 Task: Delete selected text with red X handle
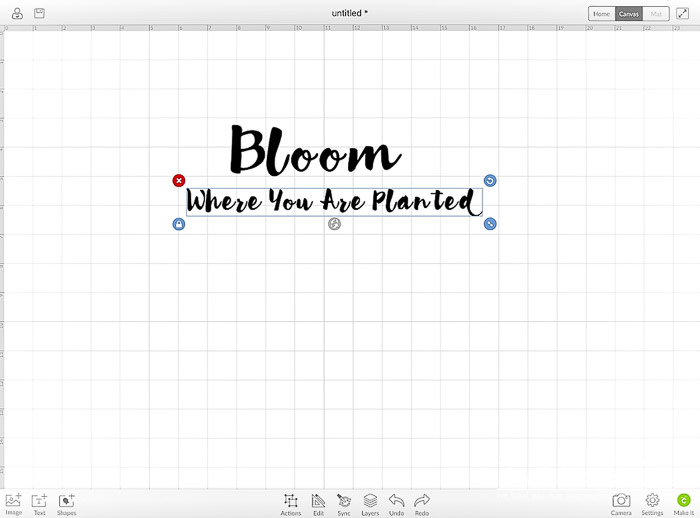(179, 181)
